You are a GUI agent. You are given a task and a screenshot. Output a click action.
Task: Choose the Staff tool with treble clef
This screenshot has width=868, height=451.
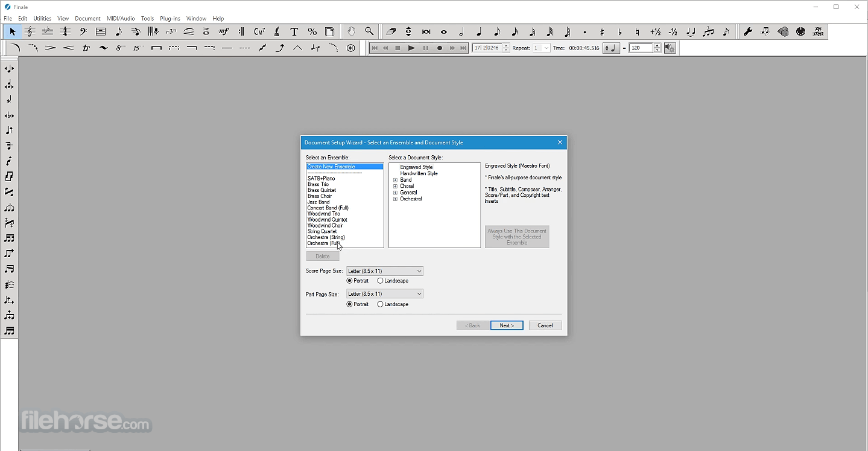pyautogui.click(x=30, y=31)
